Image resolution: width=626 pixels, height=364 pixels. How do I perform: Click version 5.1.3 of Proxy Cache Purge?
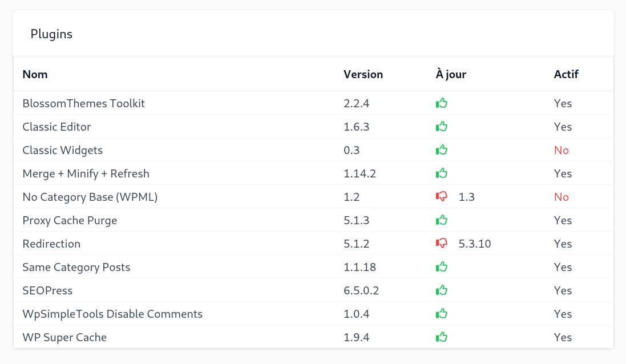coord(357,220)
